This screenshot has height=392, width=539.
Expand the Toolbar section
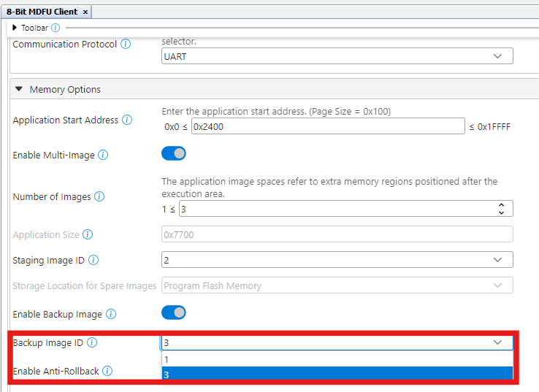15,28
